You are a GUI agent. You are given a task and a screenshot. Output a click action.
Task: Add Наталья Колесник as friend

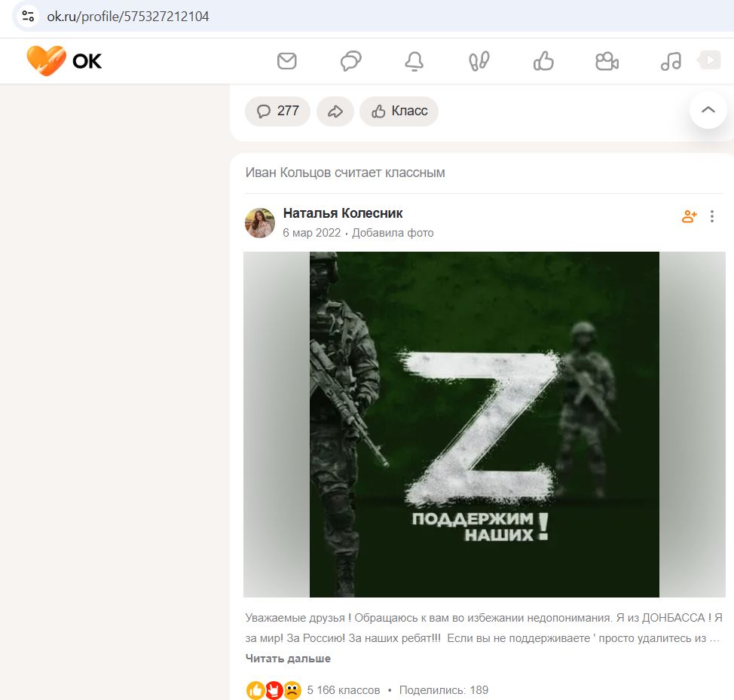tap(689, 216)
